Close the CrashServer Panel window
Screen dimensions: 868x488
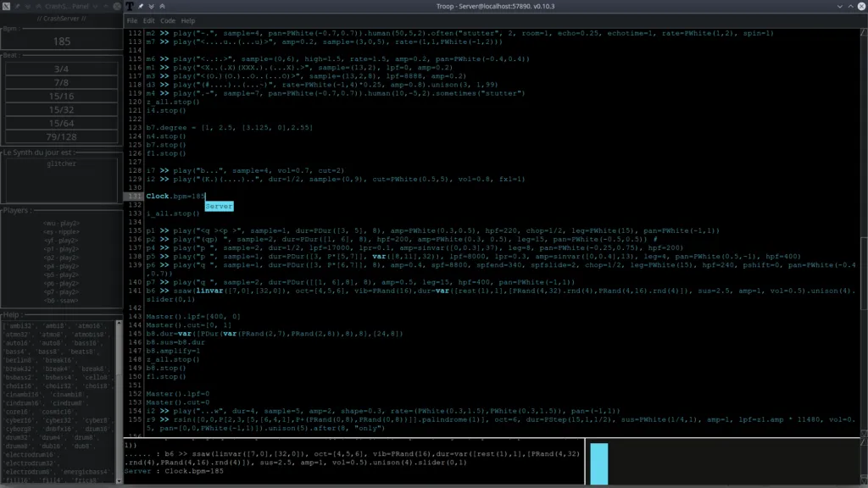pyautogui.click(x=117, y=6)
